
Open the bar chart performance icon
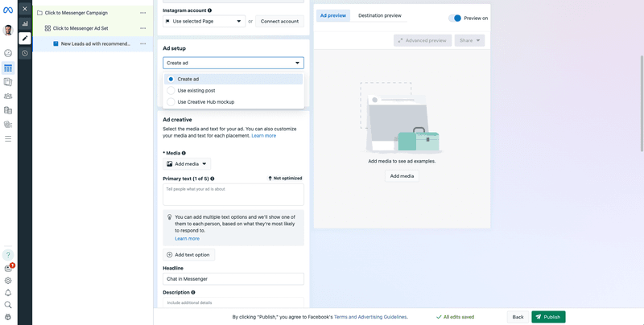pyautogui.click(x=25, y=23)
